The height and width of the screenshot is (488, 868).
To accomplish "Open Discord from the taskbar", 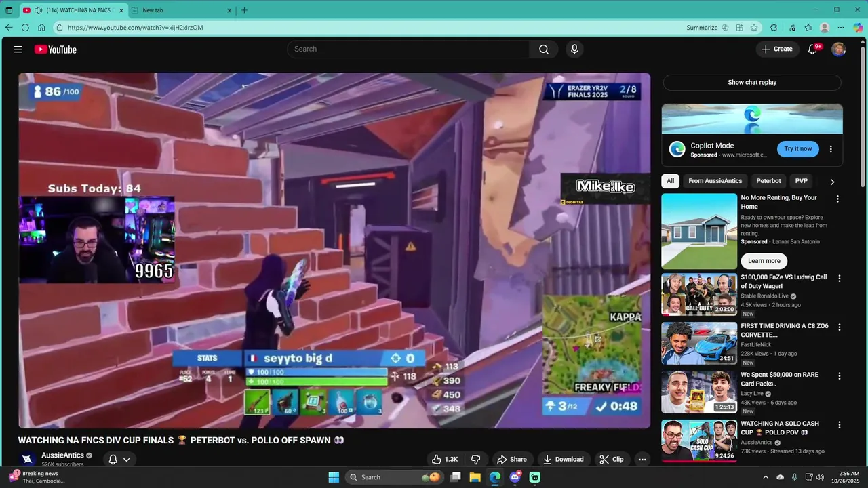I will (x=515, y=477).
